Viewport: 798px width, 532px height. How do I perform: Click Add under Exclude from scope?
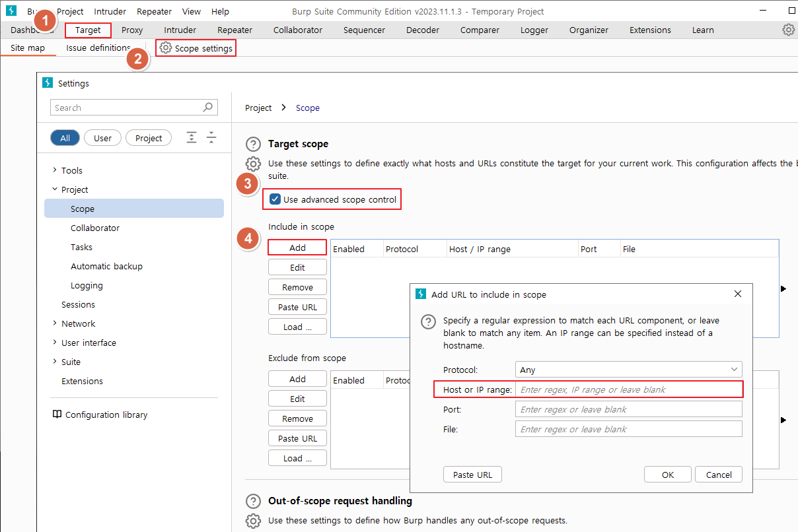[297, 379]
